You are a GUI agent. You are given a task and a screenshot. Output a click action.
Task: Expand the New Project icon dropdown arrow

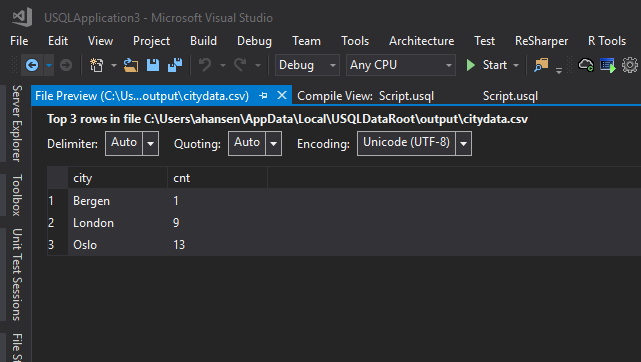point(114,65)
